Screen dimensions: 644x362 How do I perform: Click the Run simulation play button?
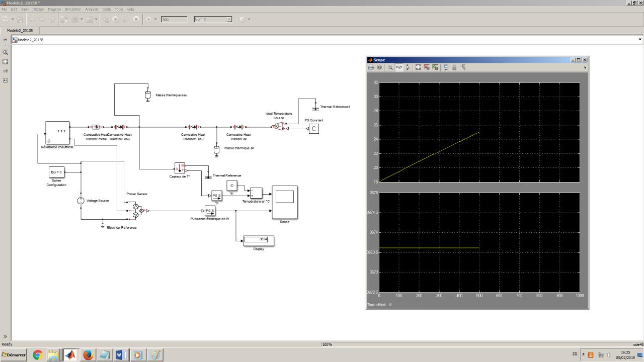[115, 20]
